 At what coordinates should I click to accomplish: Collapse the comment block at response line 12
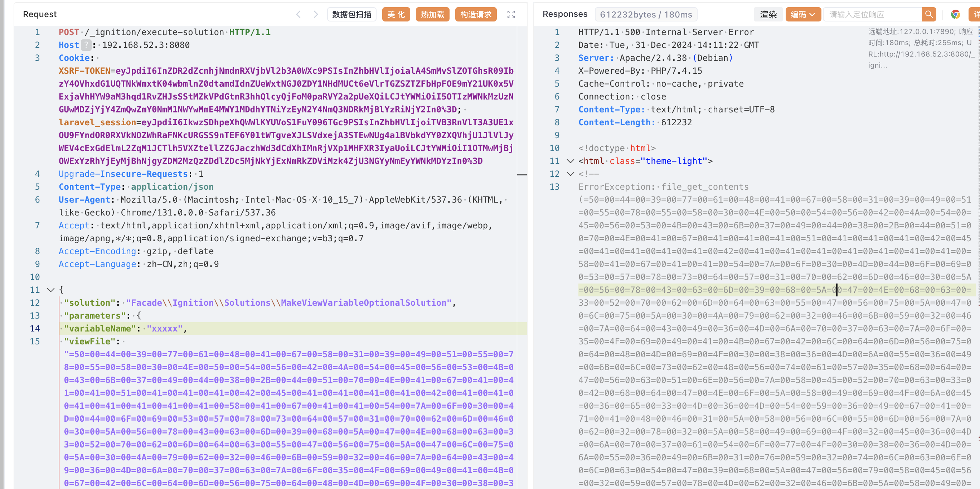[570, 174]
